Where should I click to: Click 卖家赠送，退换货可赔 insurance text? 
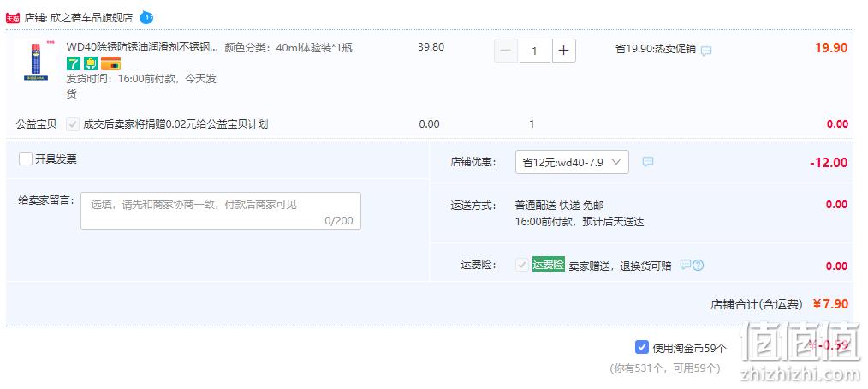coord(620,266)
